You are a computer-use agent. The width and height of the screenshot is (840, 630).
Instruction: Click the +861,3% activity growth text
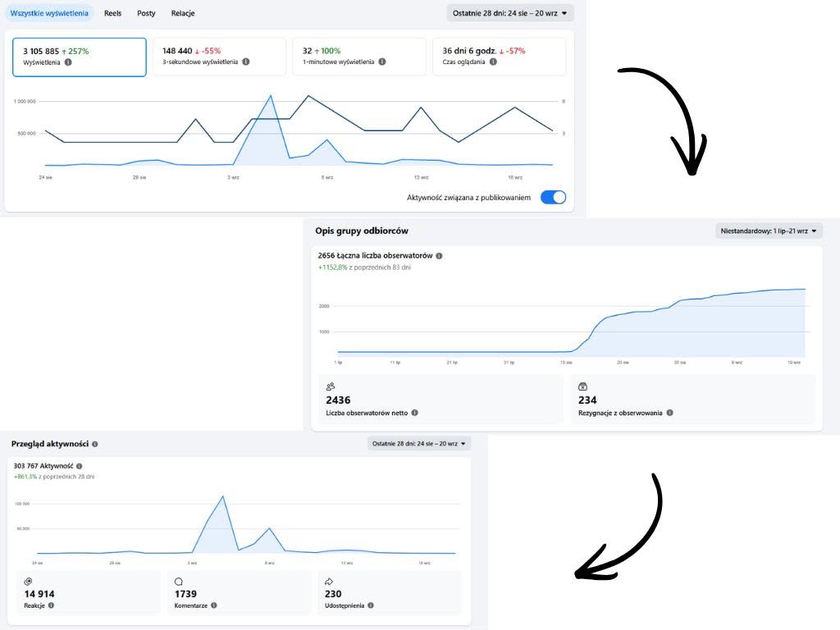coord(25,477)
